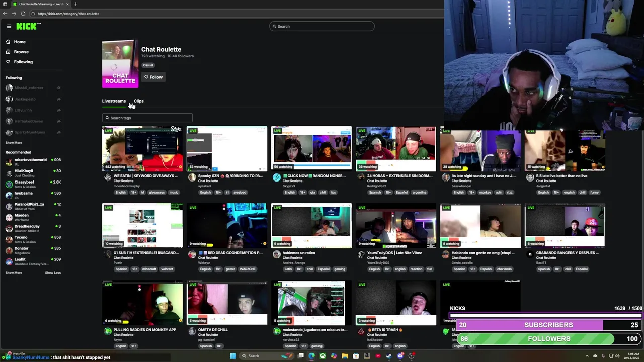
Task: Open WE EATIN keyword giveaways stream thumbnail
Action: pyautogui.click(x=142, y=149)
